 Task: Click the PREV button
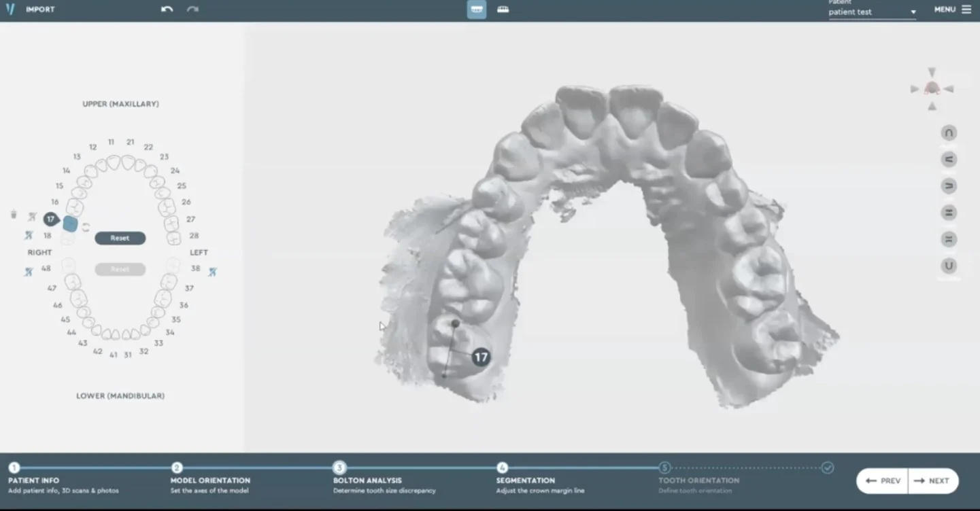click(x=883, y=481)
